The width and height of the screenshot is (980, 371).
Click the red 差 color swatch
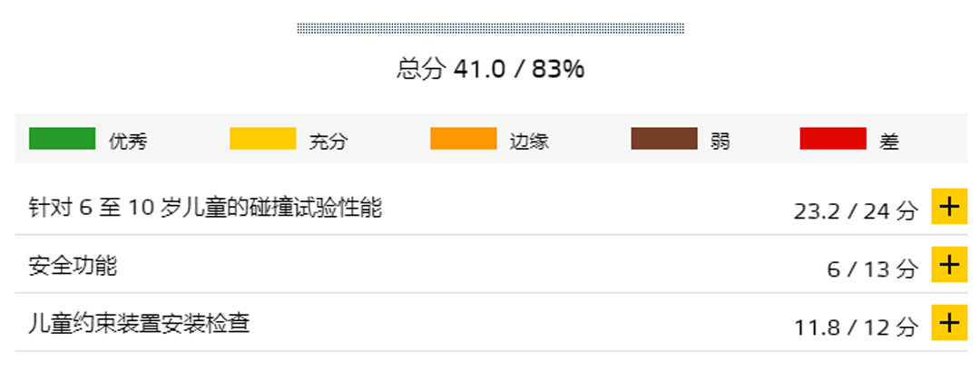(x=832, y=139)
